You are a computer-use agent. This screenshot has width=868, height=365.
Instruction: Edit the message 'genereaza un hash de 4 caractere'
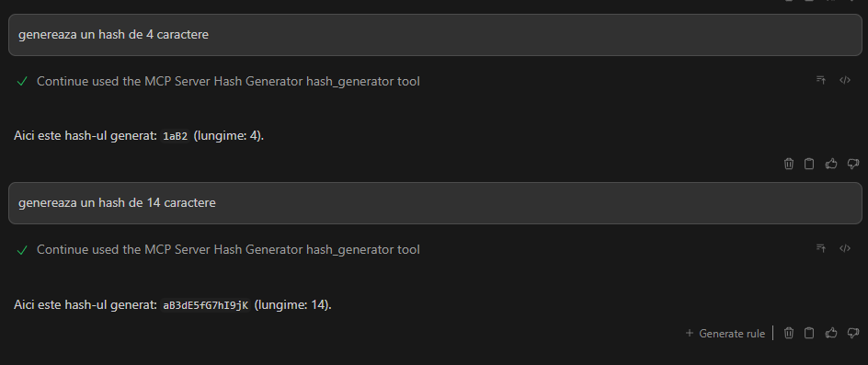[435, 35]
